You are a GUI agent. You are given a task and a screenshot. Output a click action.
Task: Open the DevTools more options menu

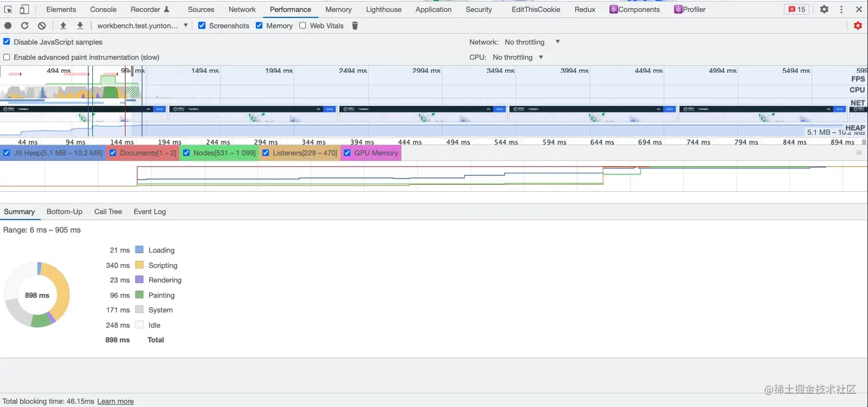click(x=841, y=9)
